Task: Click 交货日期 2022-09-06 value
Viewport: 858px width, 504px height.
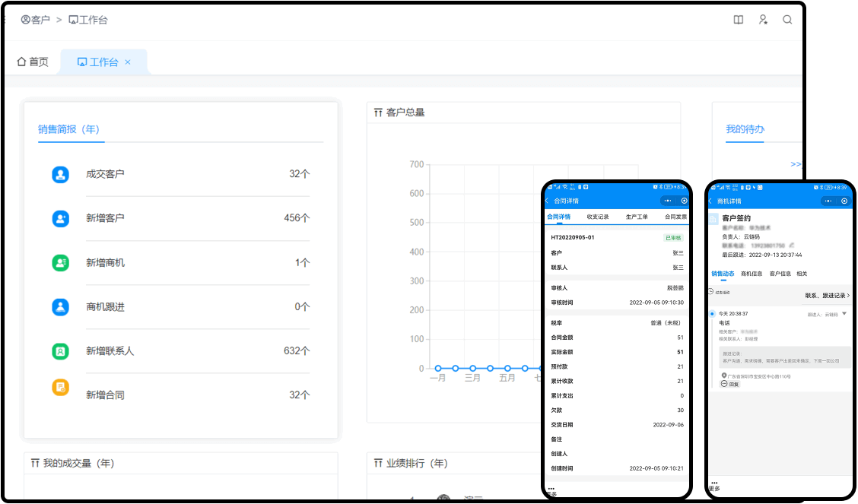Action: (x=668, y=425)
